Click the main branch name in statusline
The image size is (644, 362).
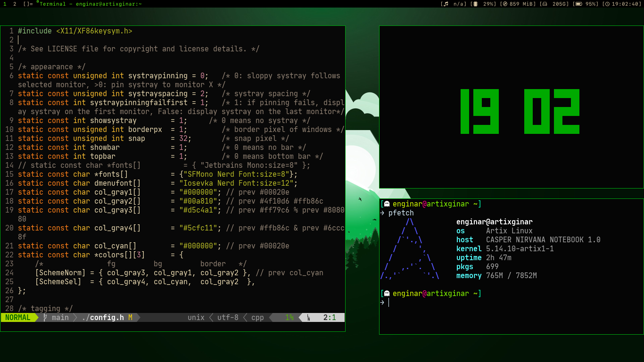tap(60, 318)
